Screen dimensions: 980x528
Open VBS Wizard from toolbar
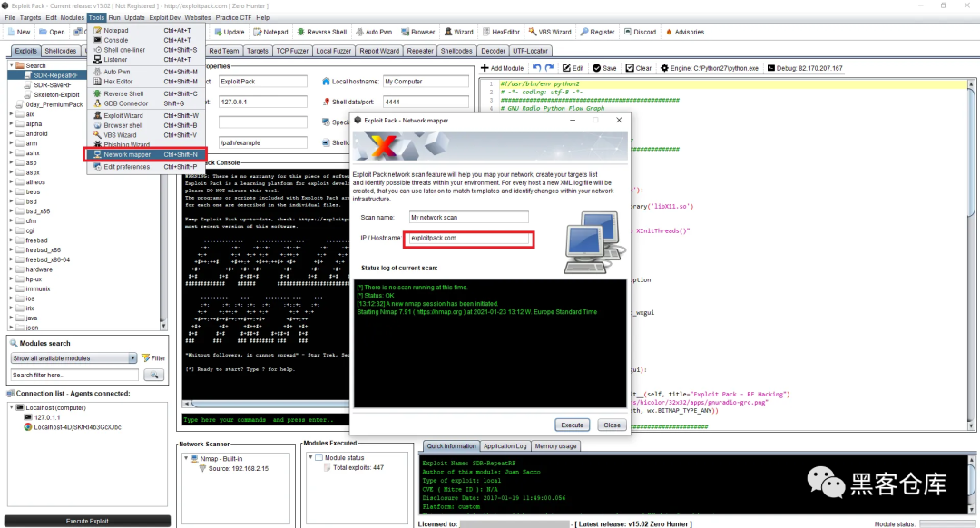[x=550, y=32]
